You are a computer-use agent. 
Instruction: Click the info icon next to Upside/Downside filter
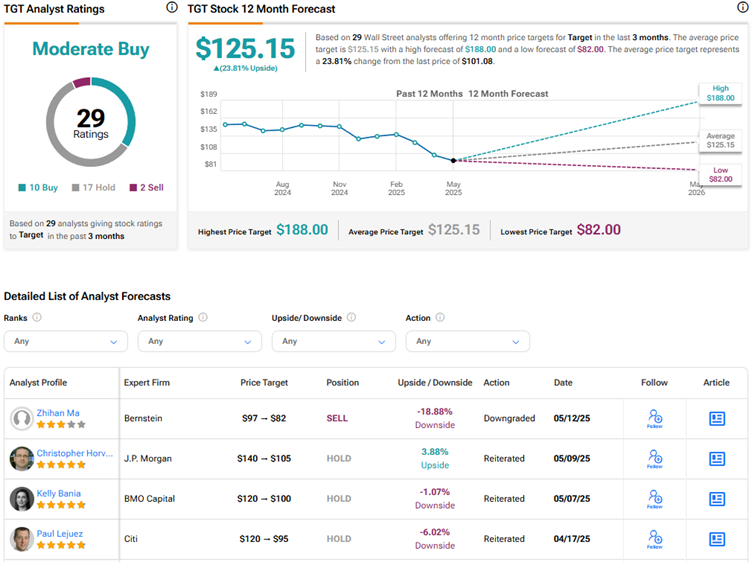[x=352, y=317]
